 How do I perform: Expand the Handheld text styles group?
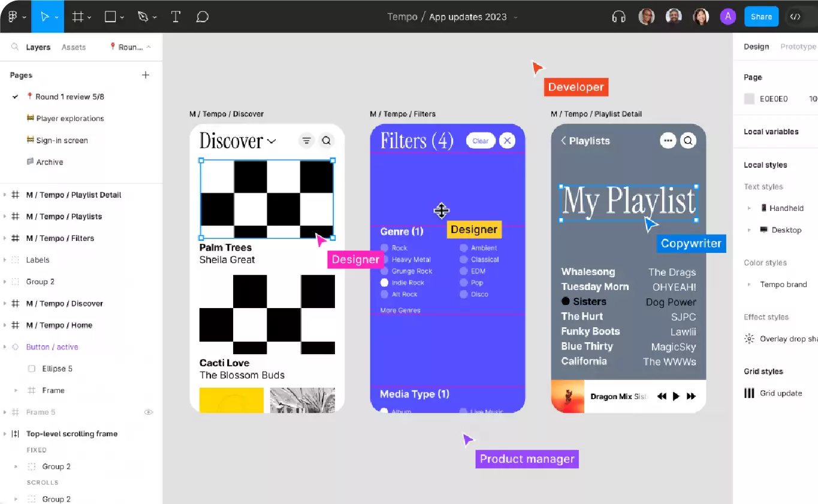[x=749, y=209]
